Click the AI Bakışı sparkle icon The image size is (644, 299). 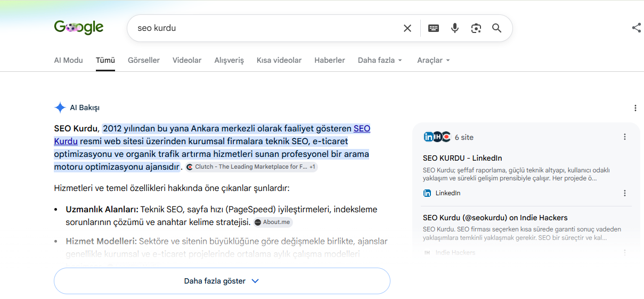[x=60, y=107]
